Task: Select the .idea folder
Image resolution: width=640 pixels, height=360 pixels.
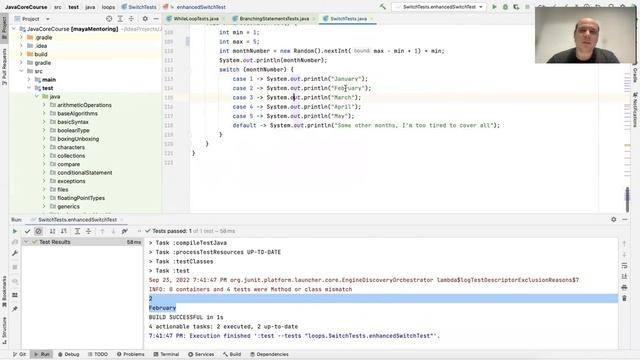Action: coord(41,46)
